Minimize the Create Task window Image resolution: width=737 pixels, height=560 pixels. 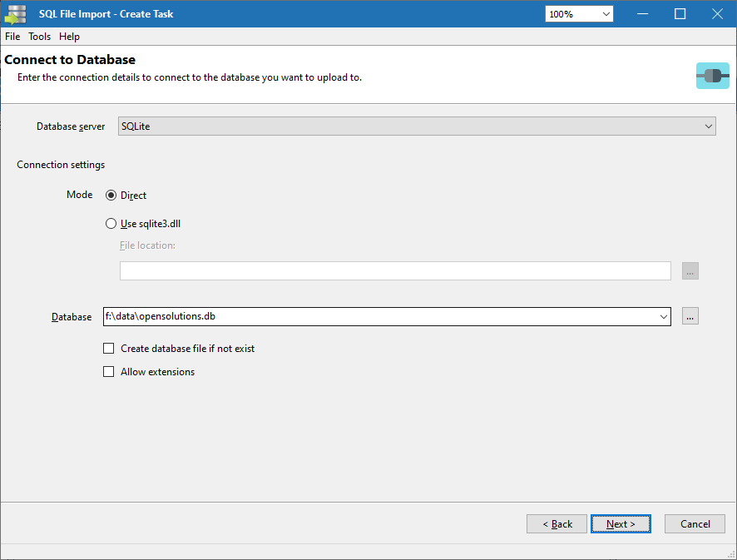[642, 14]
